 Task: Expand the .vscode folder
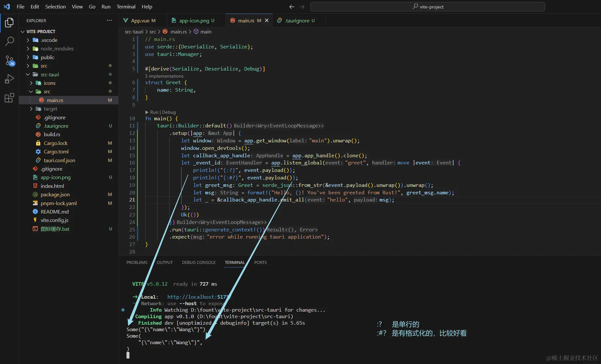point(28,40)
